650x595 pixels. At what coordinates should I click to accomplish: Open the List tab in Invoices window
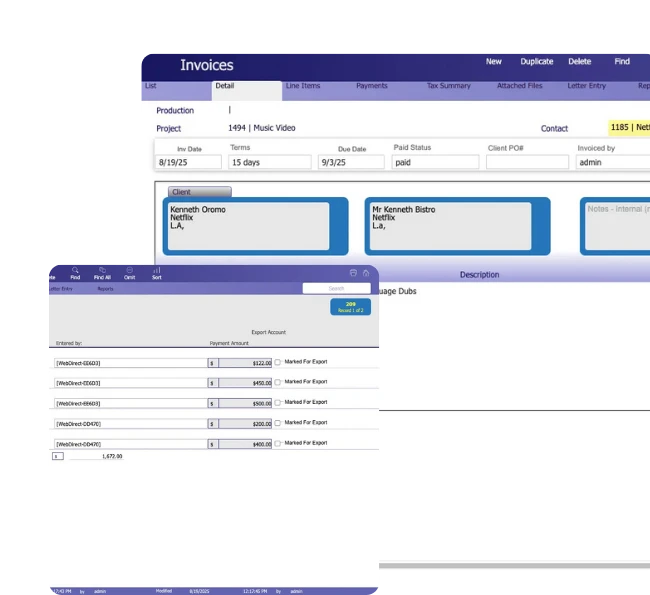tap(177, 91)
